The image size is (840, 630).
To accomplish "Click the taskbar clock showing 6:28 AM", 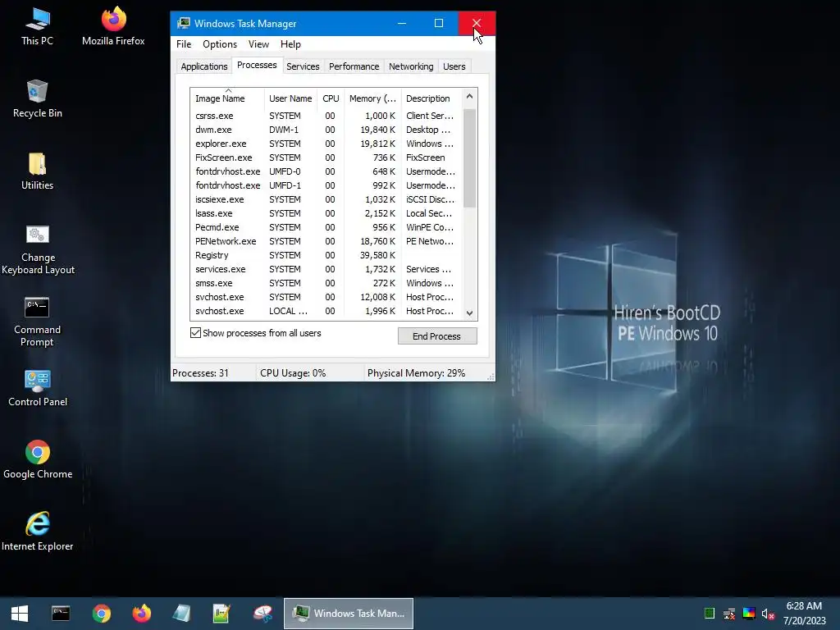I will (804, 614).
